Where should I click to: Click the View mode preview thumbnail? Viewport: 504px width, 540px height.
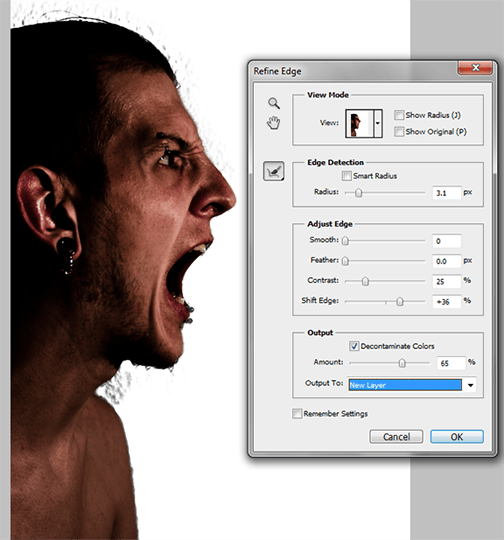pyautogui.click(x=359, y=124)
